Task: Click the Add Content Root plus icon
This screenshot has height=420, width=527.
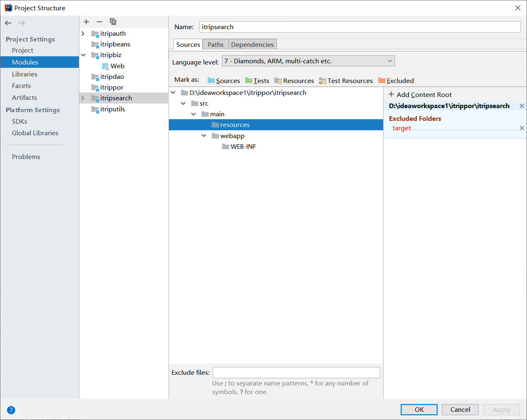Action: tap(391, 95)
